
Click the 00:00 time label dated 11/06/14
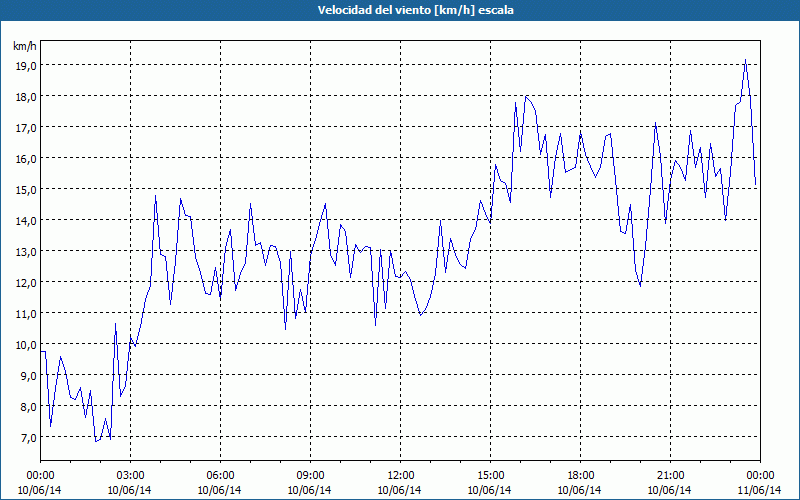760,476
